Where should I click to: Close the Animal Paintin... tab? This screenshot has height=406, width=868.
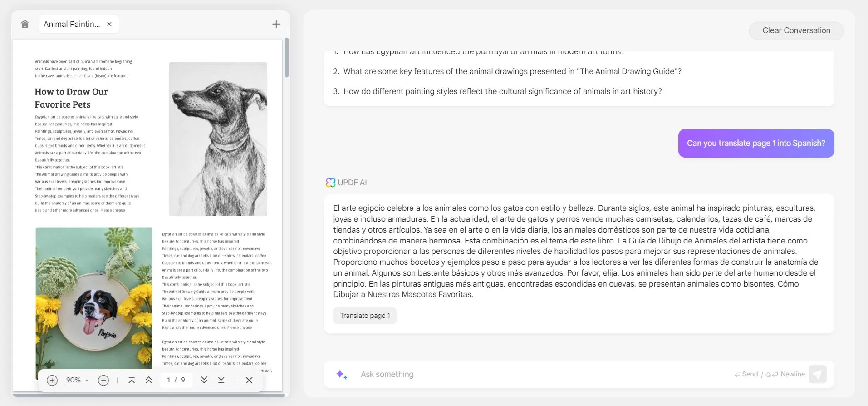tap(109, 24)
